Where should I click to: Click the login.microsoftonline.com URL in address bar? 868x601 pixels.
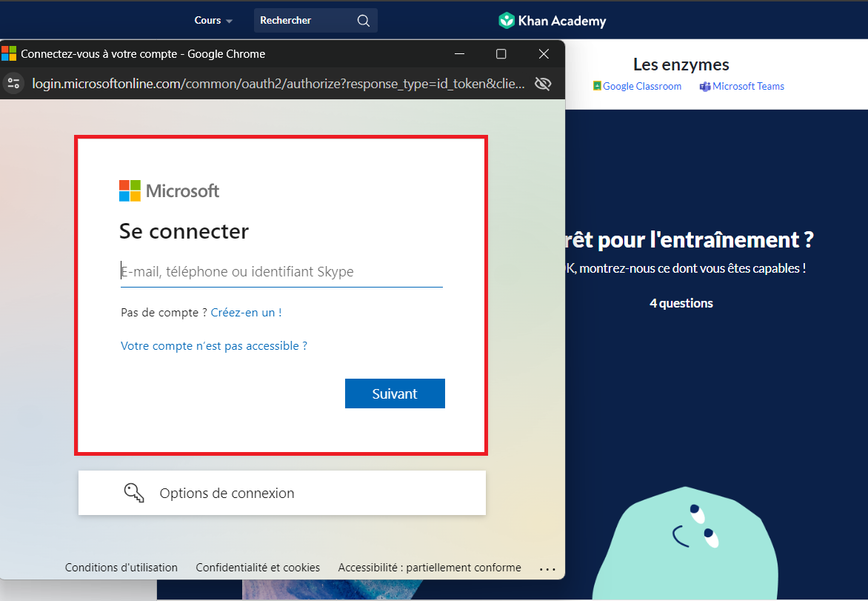[278, 84]
